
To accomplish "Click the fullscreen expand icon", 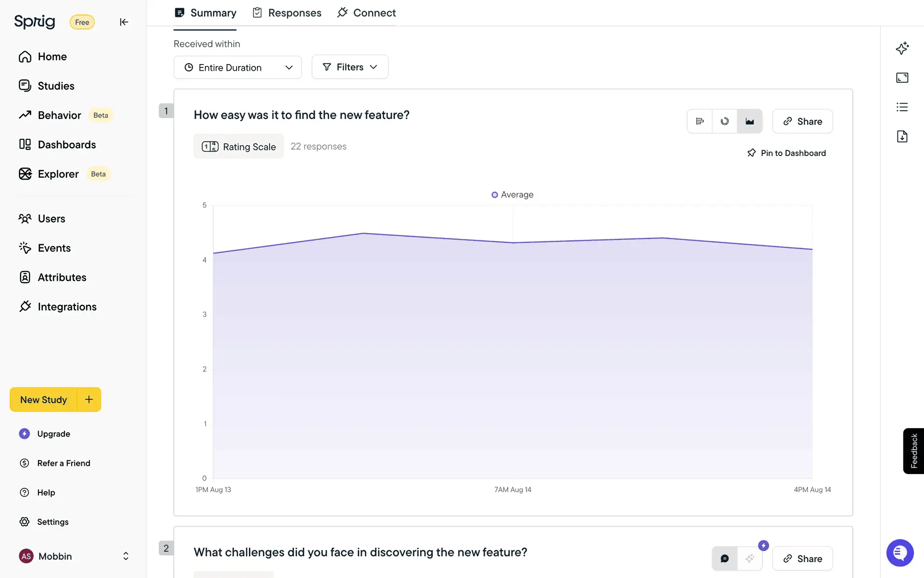I will [x=902, y=78].
